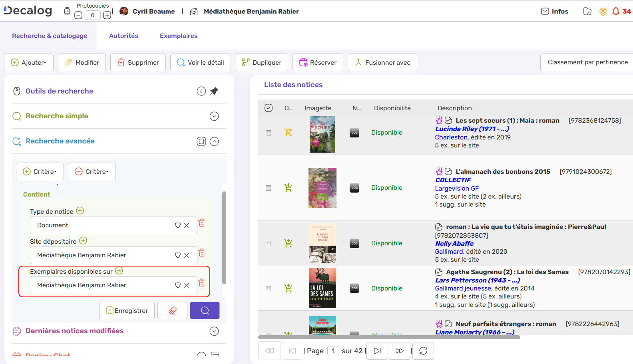Open the Ajouter dropdown button

pyautogui.click(x=29, y=62)
